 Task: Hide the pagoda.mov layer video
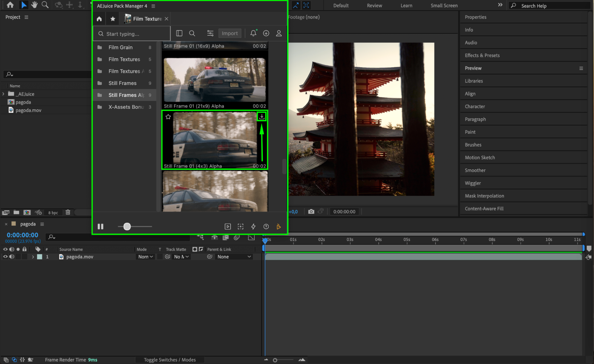(5, 256)
